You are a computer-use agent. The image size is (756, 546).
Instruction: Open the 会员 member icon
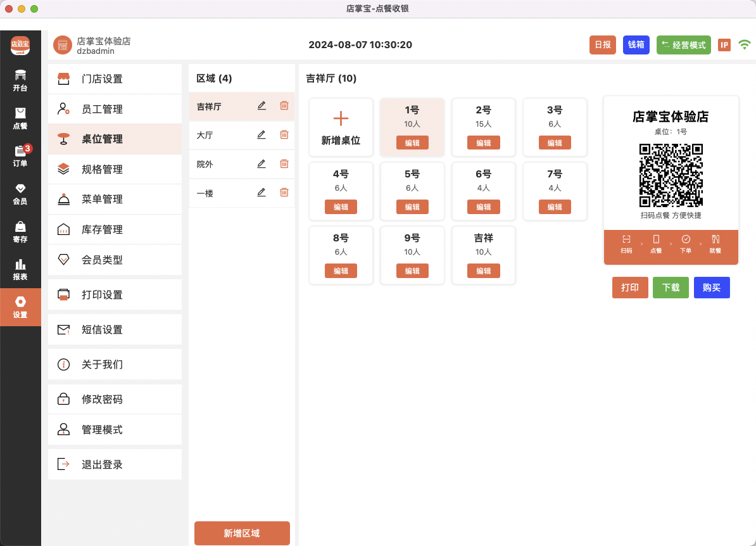tap(20, 194)
